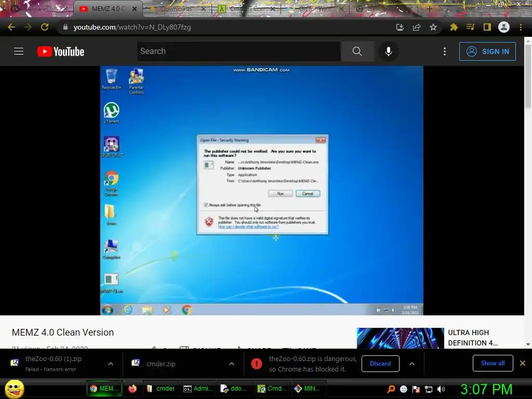Click the YouTube logo

pyautogui.click(x=61, y=51)
